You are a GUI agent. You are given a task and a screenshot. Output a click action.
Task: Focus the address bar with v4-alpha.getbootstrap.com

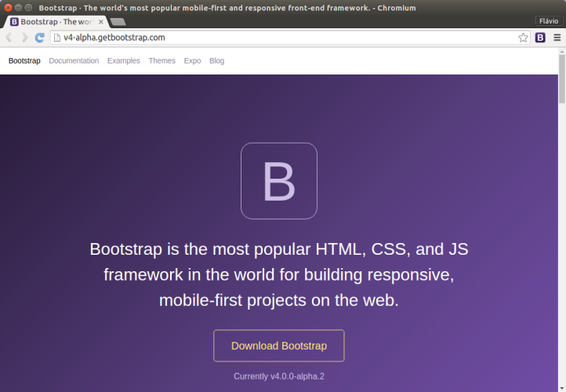pos(288,38)
